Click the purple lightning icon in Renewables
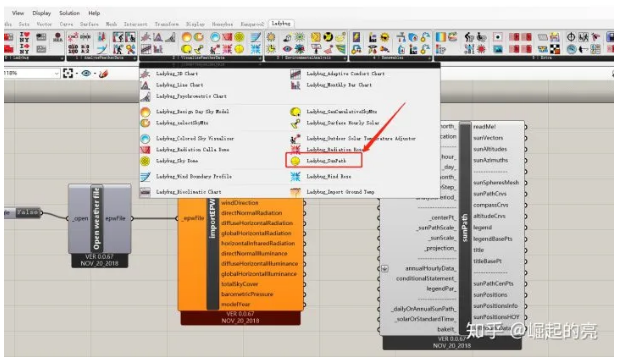The image size is (619, 360). point(356,37)
